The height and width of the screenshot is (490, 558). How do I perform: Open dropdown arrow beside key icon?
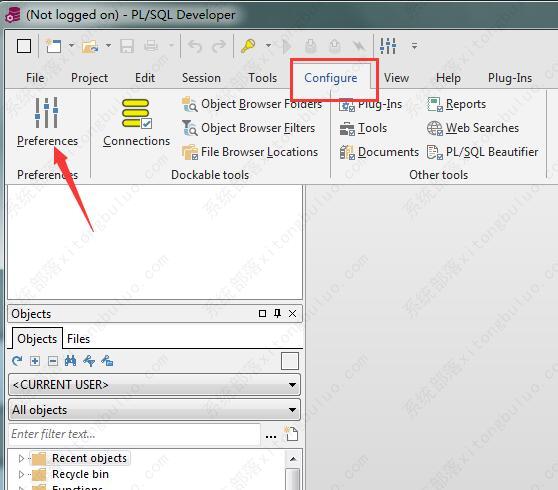pos(269,46)
